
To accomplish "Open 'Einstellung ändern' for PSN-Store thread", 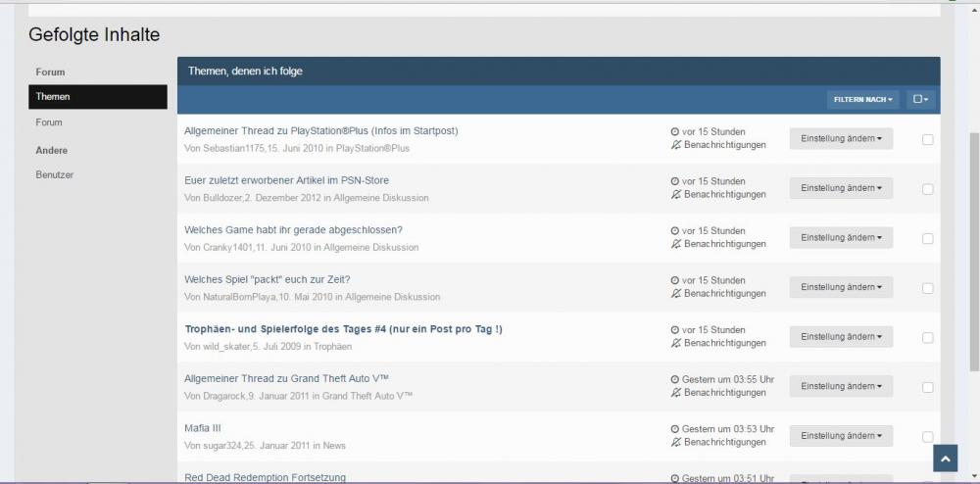I will [841, 188].
